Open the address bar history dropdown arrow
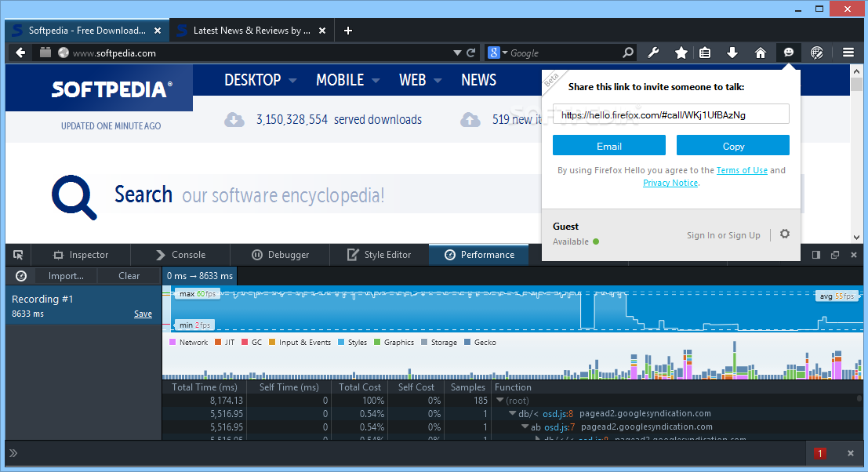 click(457, 53)
